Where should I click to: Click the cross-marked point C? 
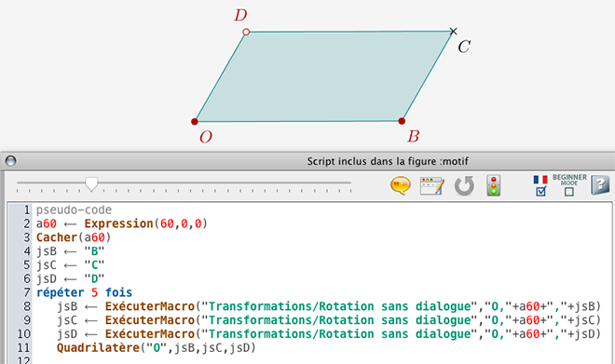[453, 31]
